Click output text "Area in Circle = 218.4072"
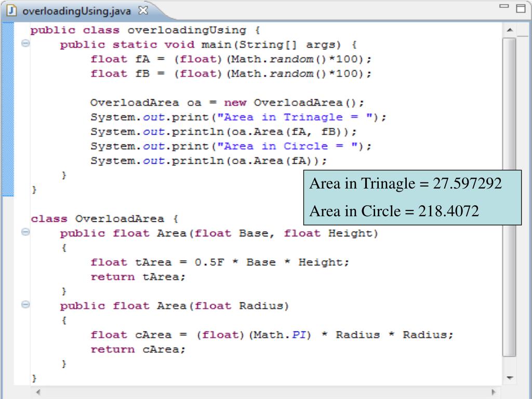 (x=394, y=211)
